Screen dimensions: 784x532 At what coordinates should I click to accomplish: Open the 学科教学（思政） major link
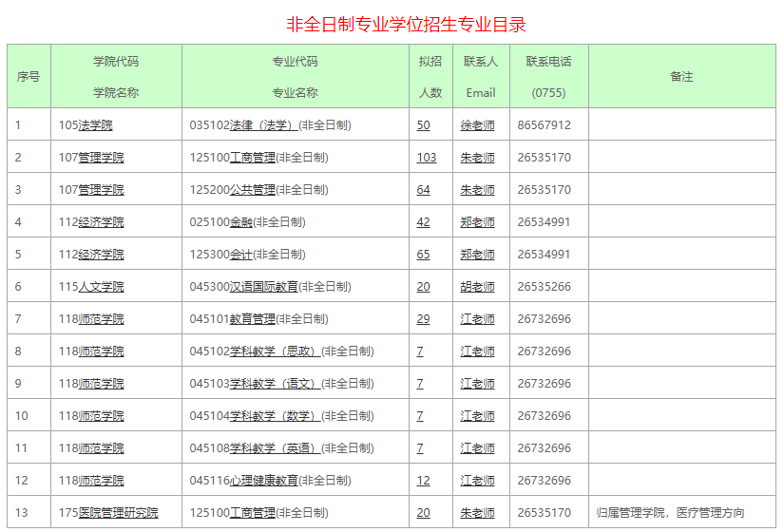(275, 351)
